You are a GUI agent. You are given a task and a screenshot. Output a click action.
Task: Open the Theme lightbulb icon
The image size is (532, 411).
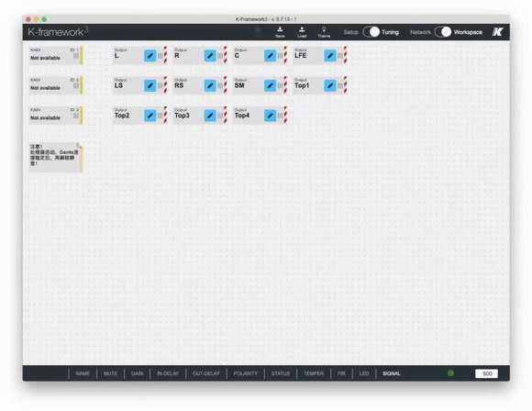[324, 32]
